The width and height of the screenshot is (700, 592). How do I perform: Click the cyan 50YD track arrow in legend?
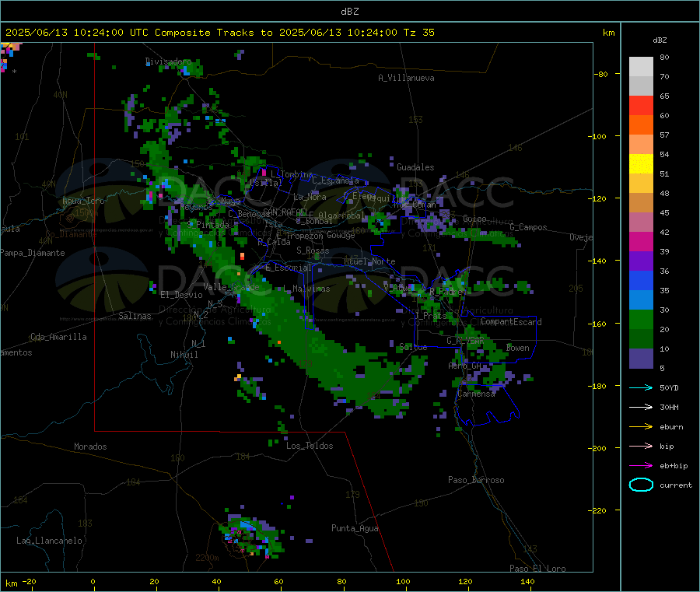point(641,387)
